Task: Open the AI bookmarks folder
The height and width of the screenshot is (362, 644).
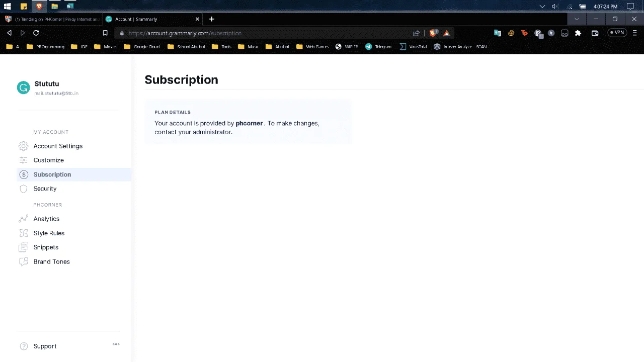Action: [13, 47]
